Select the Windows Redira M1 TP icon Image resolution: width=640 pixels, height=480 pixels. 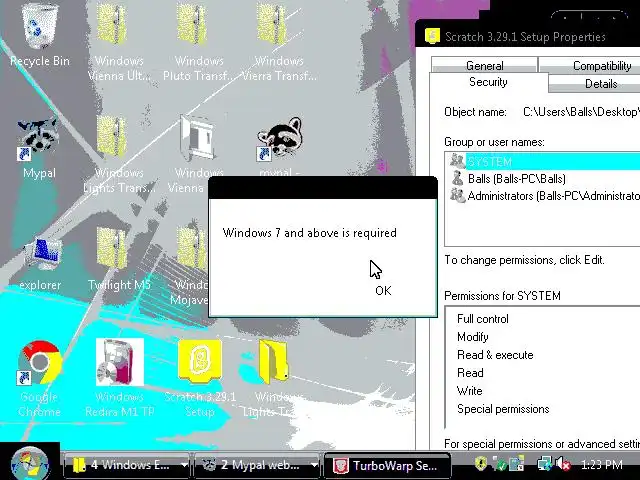[120, 362]
